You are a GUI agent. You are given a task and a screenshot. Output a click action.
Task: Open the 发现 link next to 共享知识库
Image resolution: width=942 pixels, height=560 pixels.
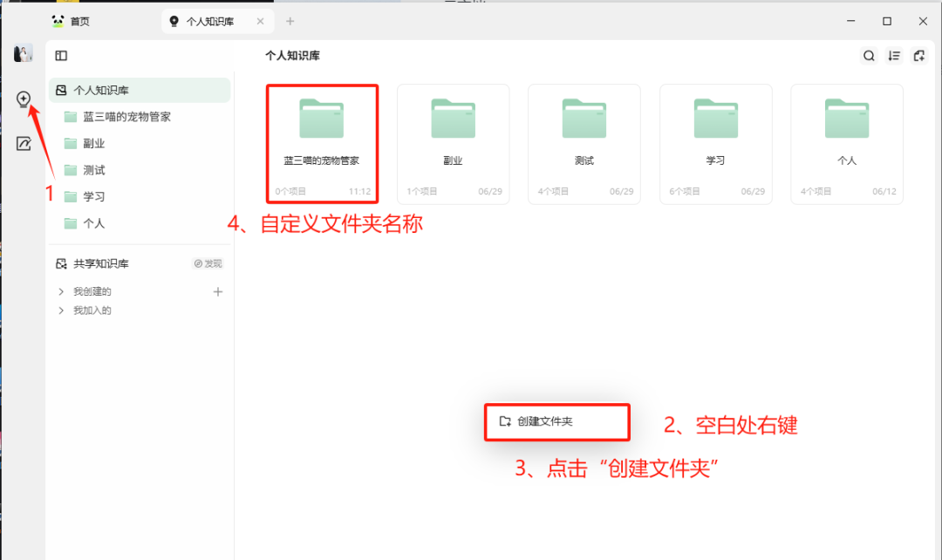tap(206, 263)
